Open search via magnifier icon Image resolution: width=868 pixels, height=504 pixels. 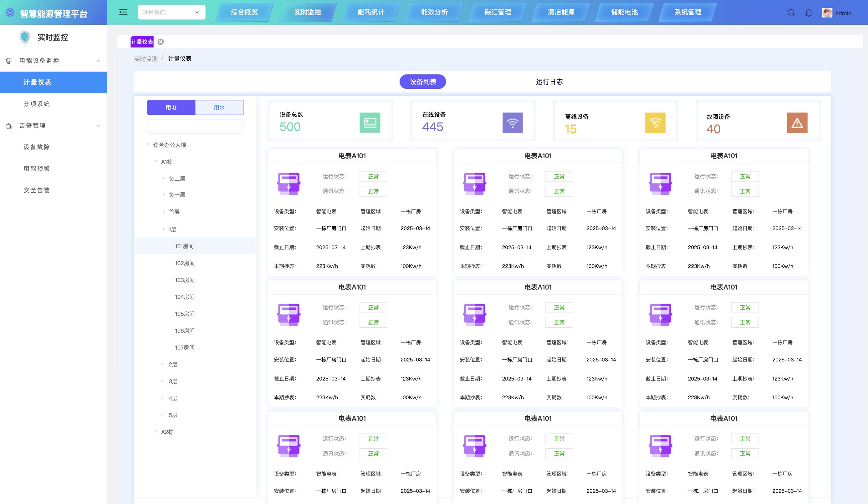tap(791, 13)
